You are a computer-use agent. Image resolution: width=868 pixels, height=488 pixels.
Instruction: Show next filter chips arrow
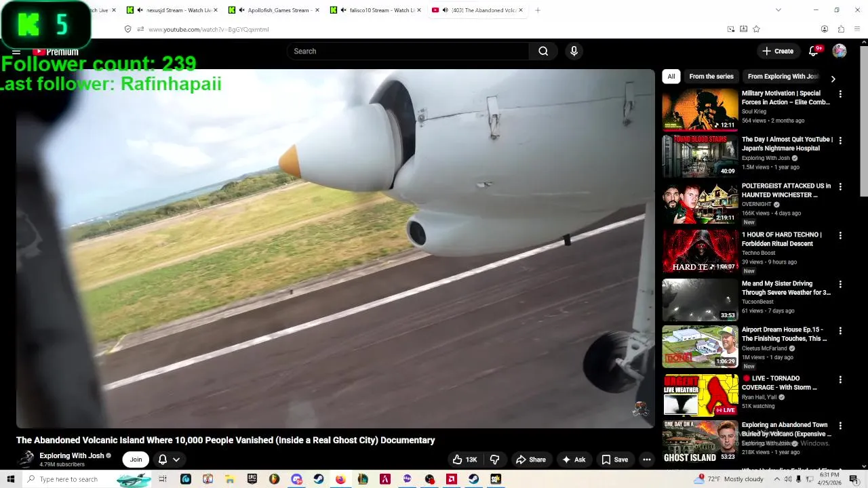(x=833, y=79)
